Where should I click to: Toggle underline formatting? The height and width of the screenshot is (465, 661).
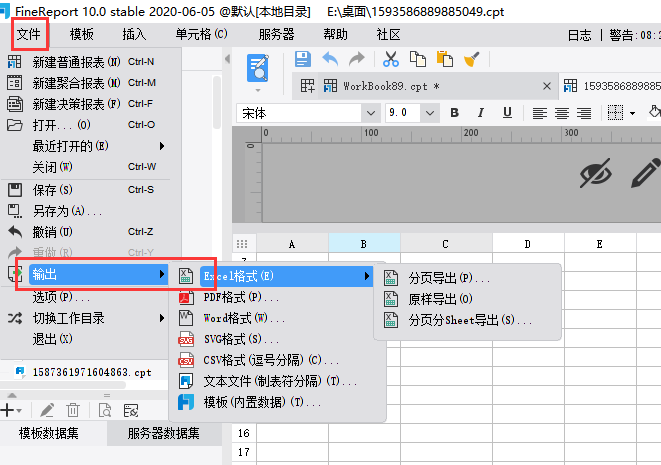[x=507, y=113]
